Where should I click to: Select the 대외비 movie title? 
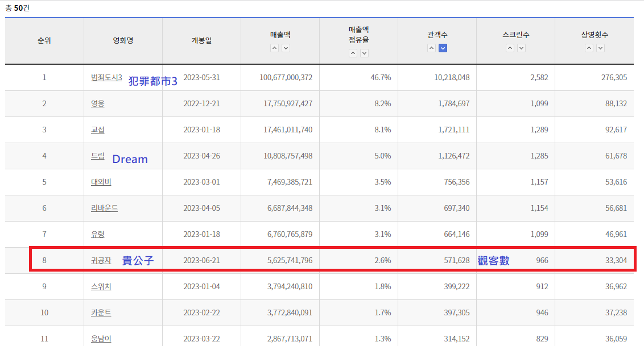(101, 182)
